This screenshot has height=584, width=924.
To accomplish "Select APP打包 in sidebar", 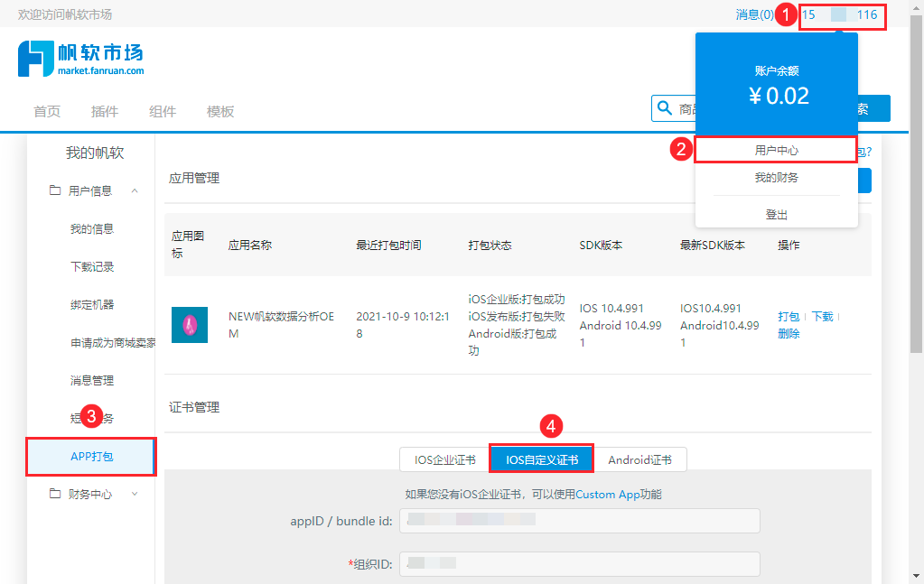I will [91, 456].
